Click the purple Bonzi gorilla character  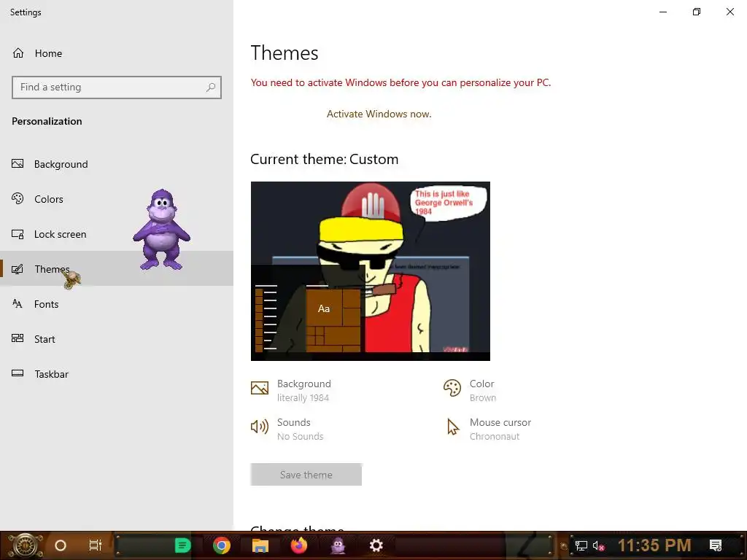point(161,230)
